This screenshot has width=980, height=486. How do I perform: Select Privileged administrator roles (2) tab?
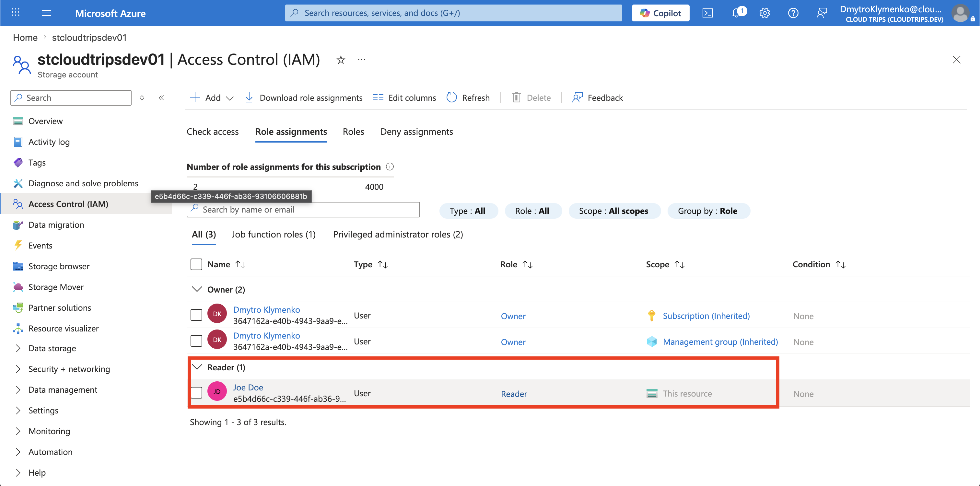pyautogui.click(x=398, y=234)
